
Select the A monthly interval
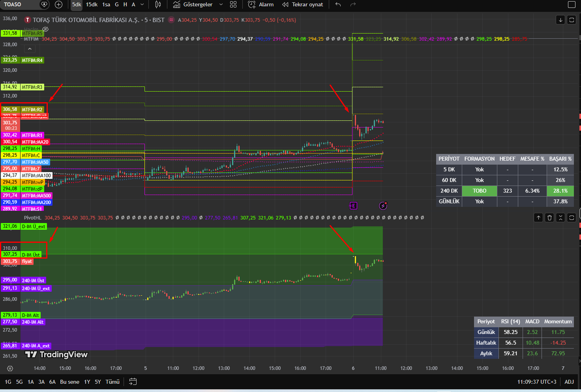tap(133, 5)
